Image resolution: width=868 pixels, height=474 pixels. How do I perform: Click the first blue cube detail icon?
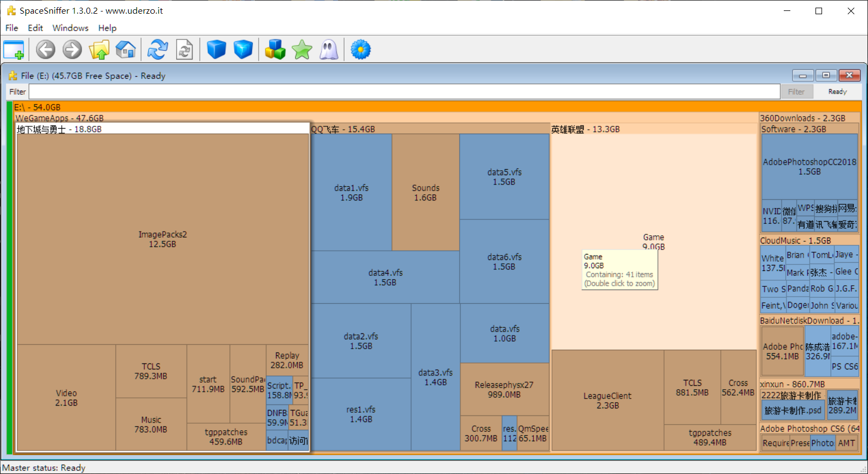(217, 50)
